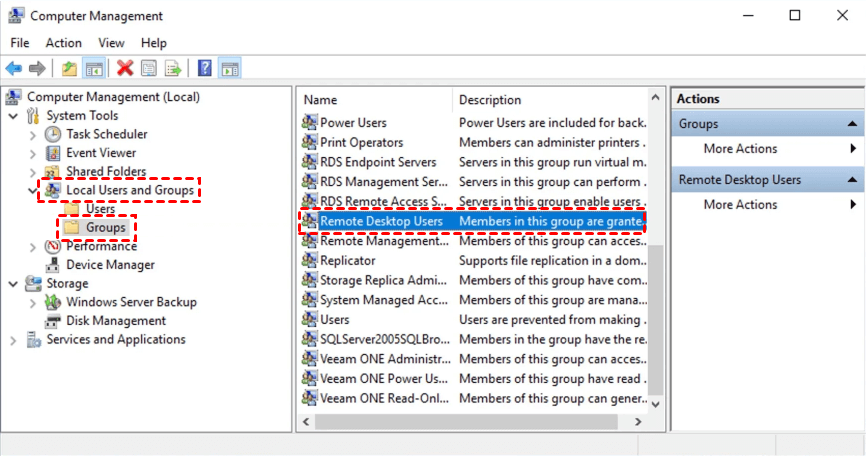Open the View menu
Image resolution: width=866 pixels, height=456 pixels.
point(111,43)
